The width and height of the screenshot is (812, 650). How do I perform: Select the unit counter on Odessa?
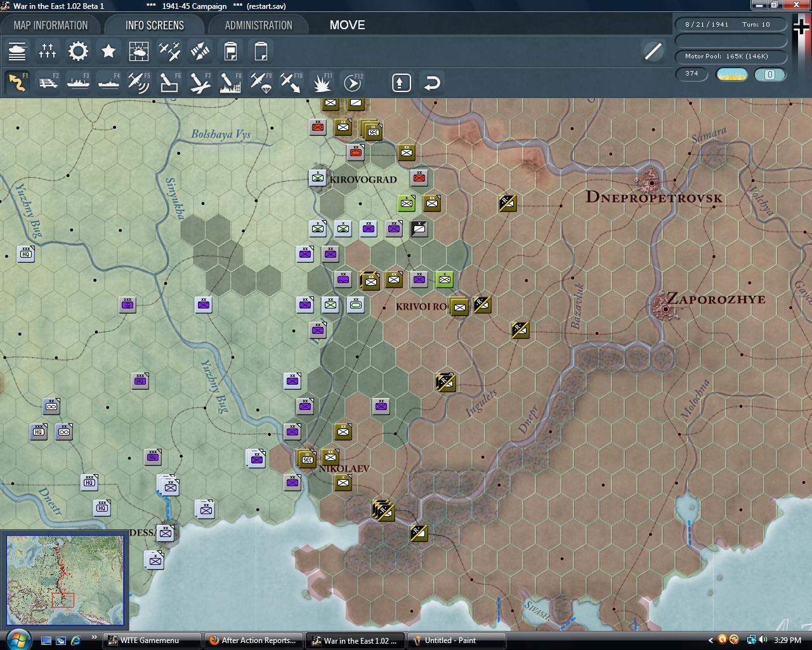(166, 533)
